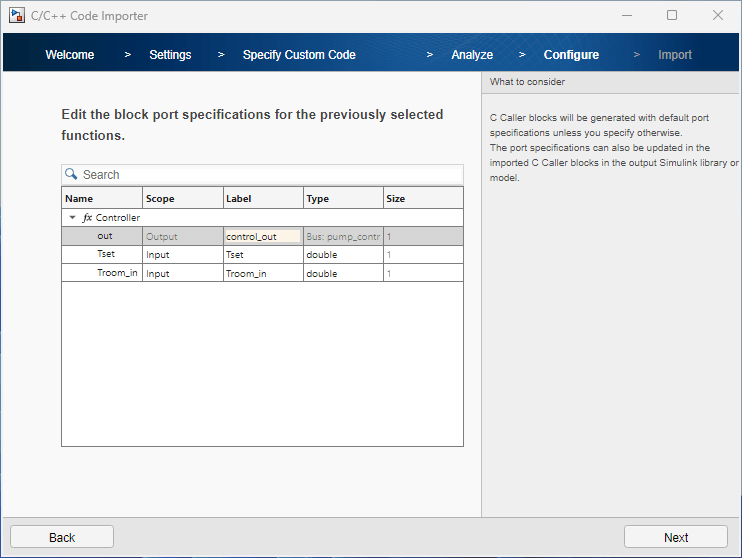This screenshot has width=742, height=558.
Task: Click the search magnifier icon
Action: (71, 174)
